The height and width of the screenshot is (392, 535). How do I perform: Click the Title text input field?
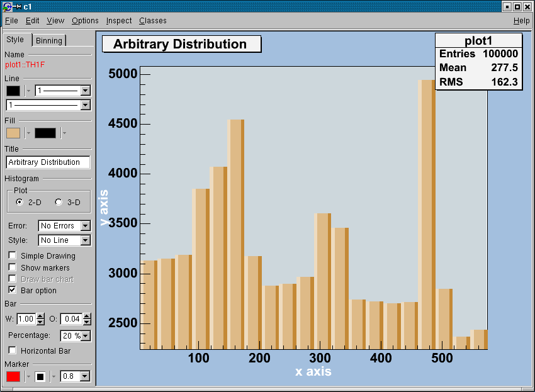coord(48,162)
